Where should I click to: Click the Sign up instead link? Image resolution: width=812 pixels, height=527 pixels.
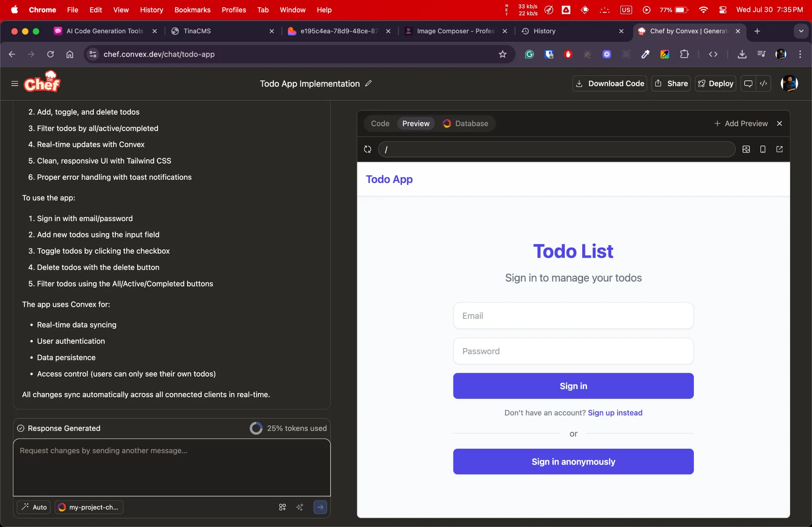point(615,413)
